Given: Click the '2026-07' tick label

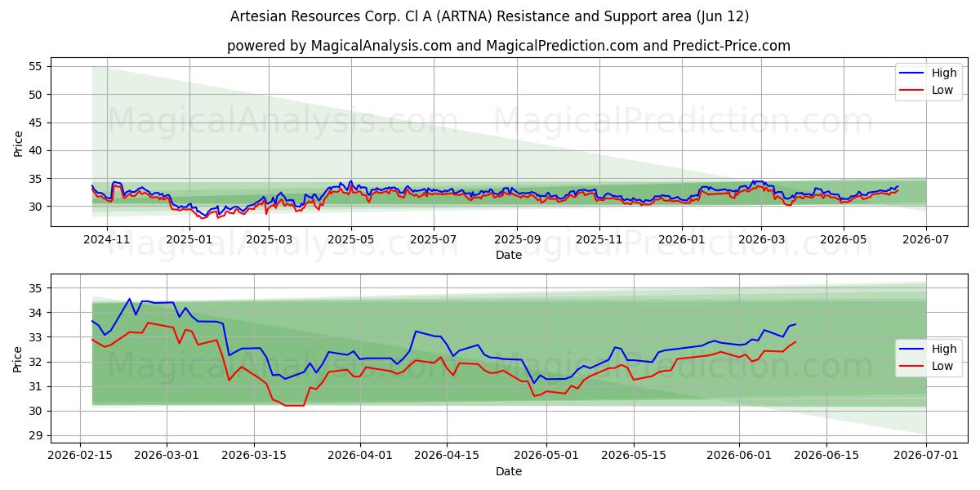Looking at the screenshot, I should point(925,238).
